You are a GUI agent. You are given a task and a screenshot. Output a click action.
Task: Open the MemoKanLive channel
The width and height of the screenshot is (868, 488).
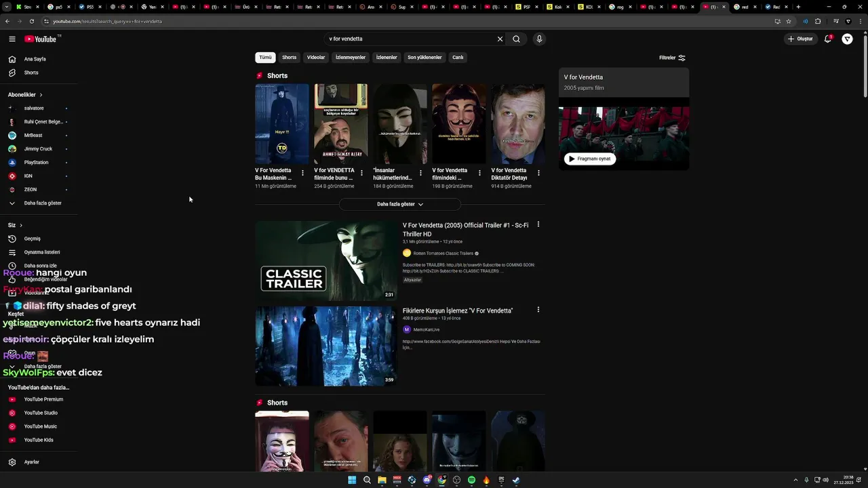click(x=427, y=329)
